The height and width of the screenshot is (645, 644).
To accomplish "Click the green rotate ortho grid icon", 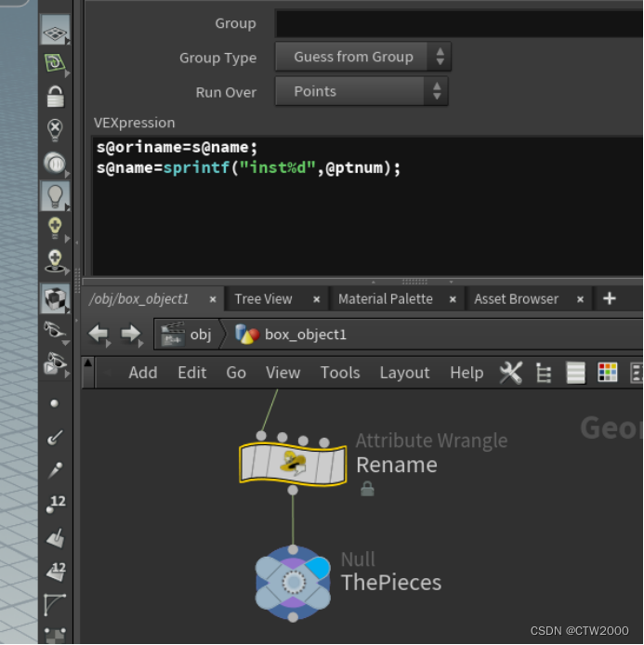I will click(x=55, y=63).
